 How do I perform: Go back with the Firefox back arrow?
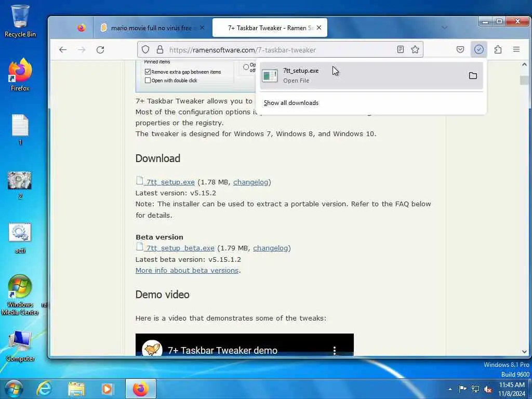click(63, 50)
